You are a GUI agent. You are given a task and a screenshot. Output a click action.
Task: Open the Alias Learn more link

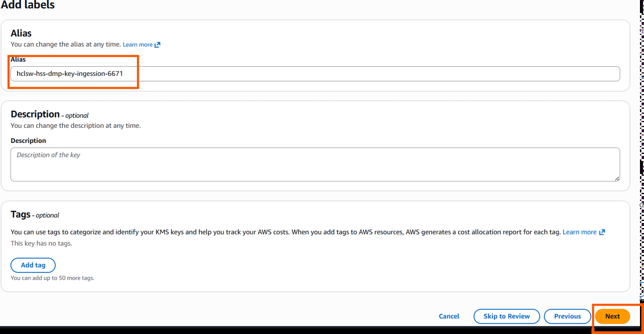pyautogui.click(x=138, y=45)
